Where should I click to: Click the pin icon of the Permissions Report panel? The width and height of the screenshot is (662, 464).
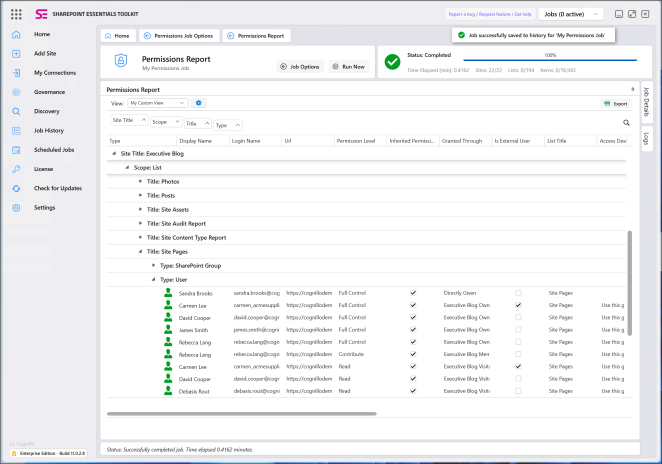coord(632,89)
